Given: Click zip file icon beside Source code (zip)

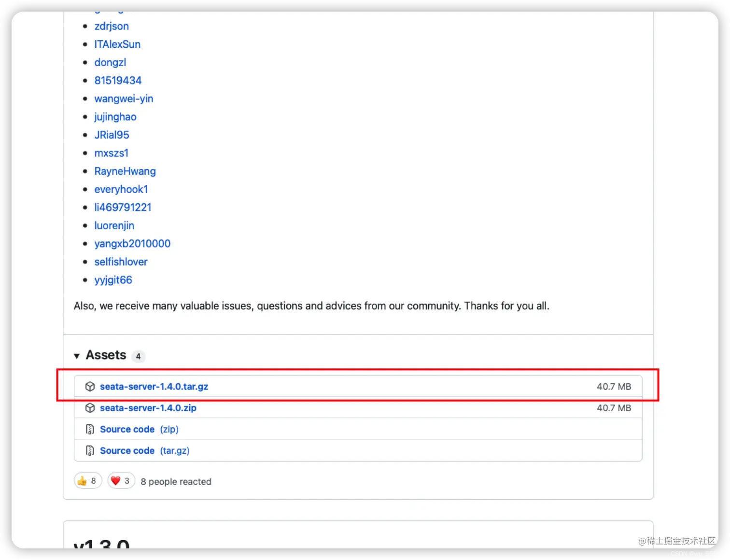Looking at the screenshot, I should pyautogui.click(x=90, y=429).
